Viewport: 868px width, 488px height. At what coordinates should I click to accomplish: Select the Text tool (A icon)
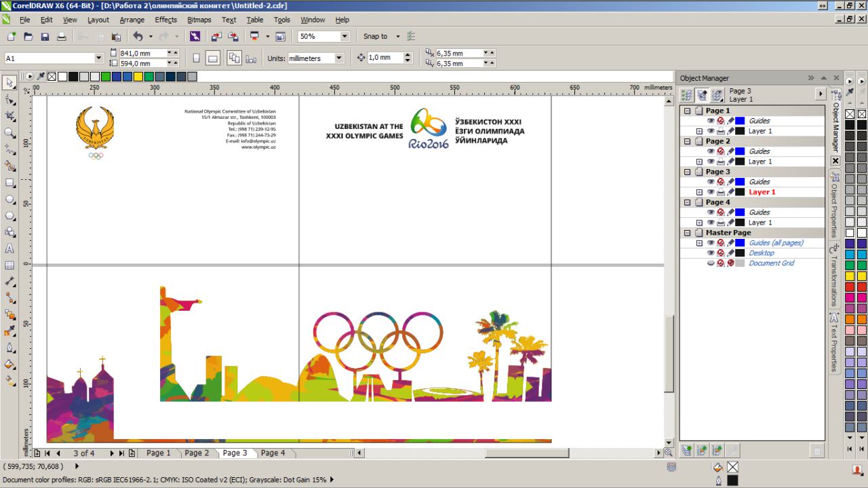10,249
